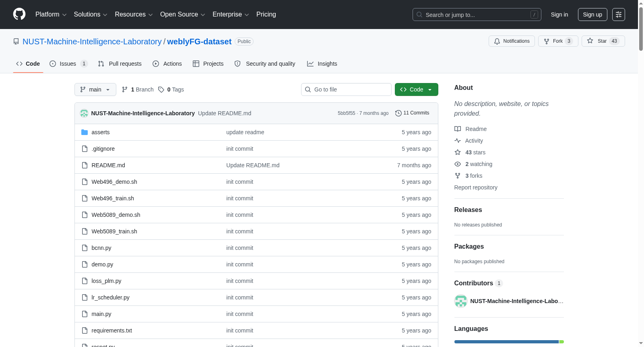Open the green Code dropdown button
Screen dimensions: 644x347
[x=416, y=89]
